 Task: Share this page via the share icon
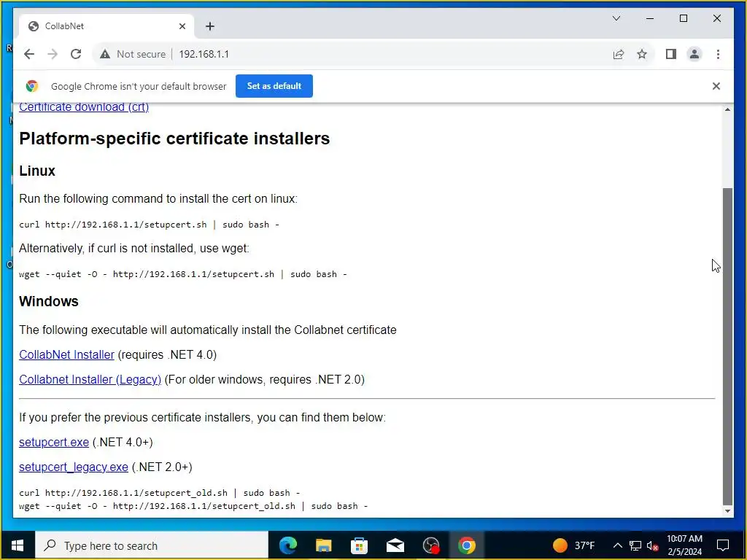(619, 54)
